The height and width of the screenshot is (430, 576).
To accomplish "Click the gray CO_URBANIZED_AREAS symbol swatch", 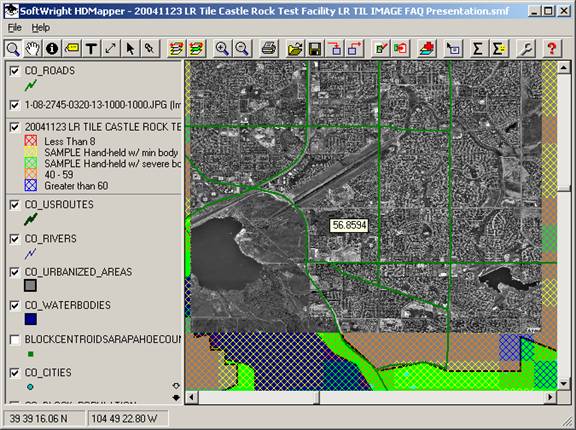I will coord(30,285).
